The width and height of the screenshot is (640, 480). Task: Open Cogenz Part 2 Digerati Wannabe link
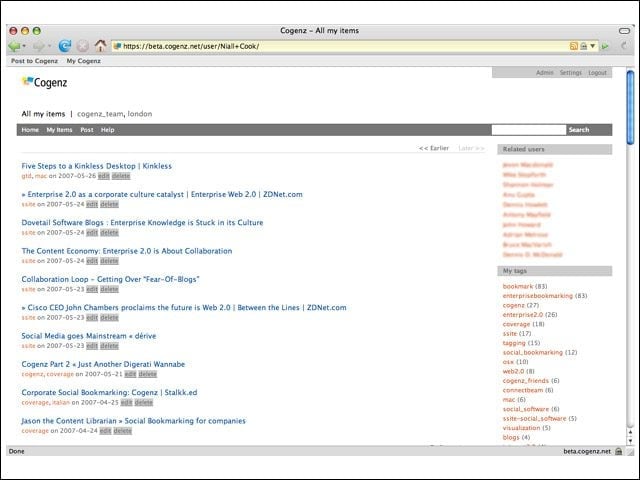103,364
